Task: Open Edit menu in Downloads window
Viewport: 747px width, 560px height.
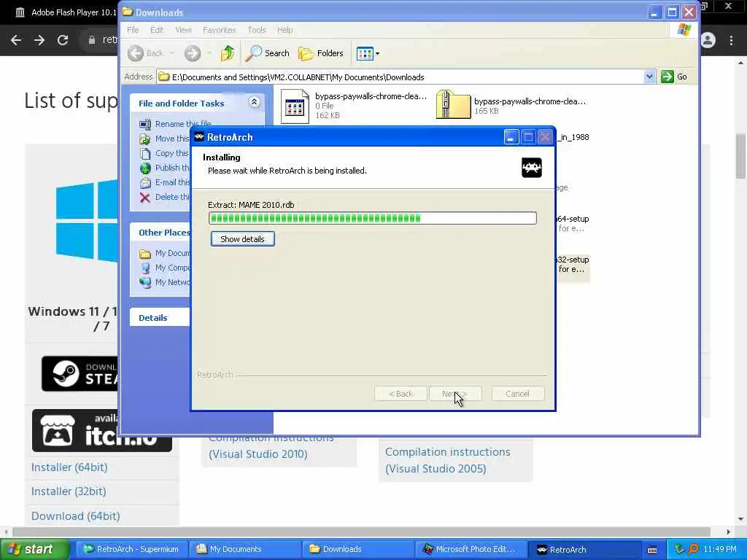Action: pos(157,30)
